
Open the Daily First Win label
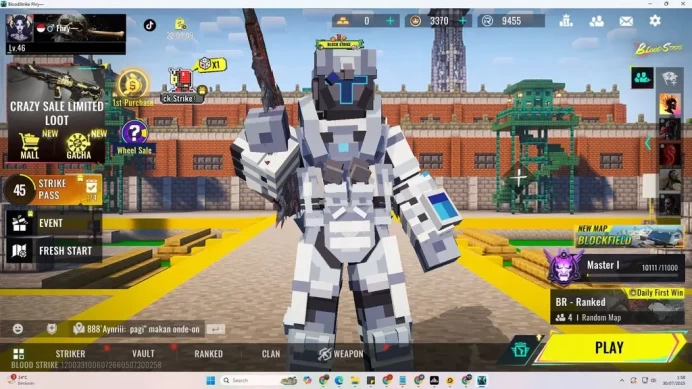(656, 292)
